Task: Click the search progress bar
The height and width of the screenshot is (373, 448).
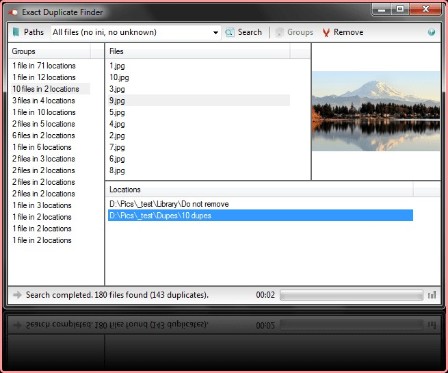Action: (352, 295)
